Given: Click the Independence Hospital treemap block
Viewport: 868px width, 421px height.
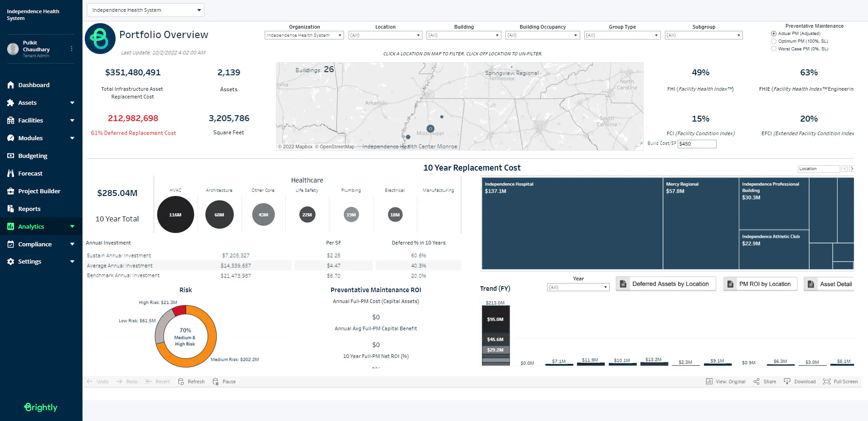Looking at the screenshot, I should (572, 223).
